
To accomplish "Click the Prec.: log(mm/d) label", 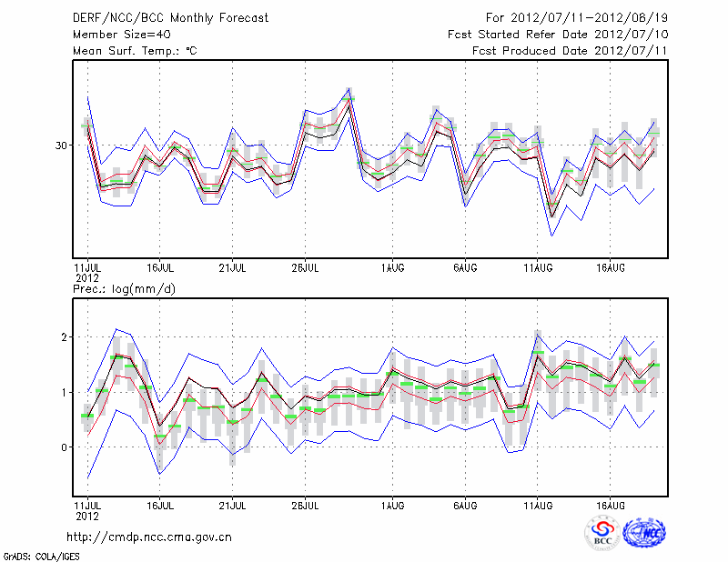I will click(x=125, y=289).
